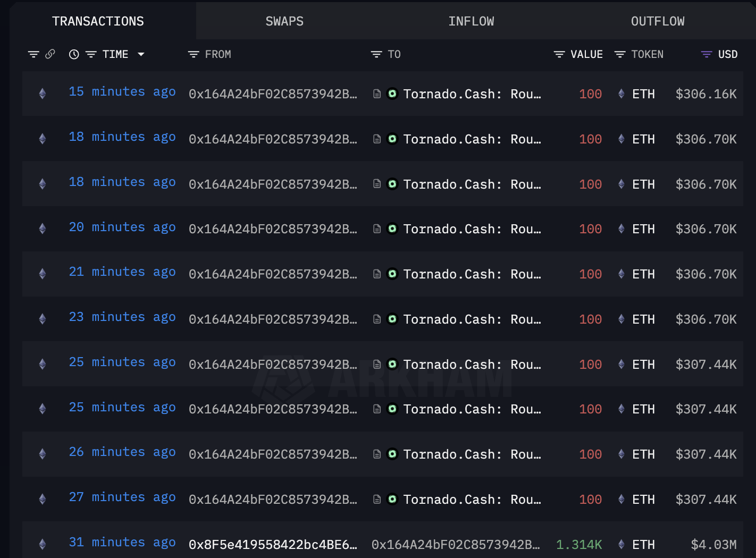Image resolution: width=756 pixels, height=558 pixels.
Task: Open the FROM column filter
Action: point(194,54)
